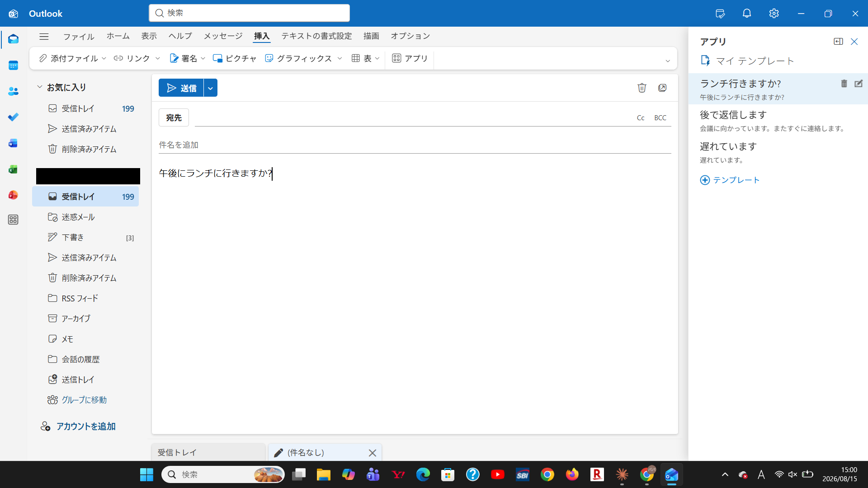Image resolution: width=868 pixels, height=488 pixels.
Task: Open アーカイブ folder
Action: pyautogui.click(x=85, y=319)
